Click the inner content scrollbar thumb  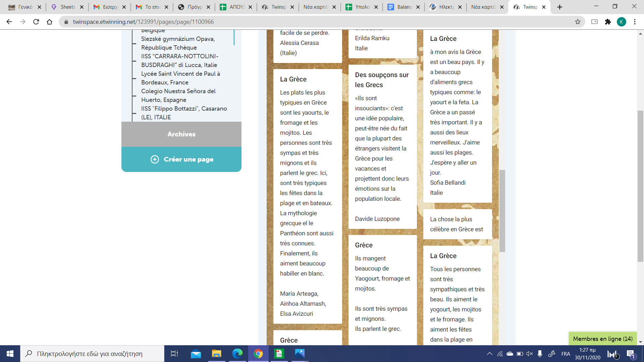(502, 211)
